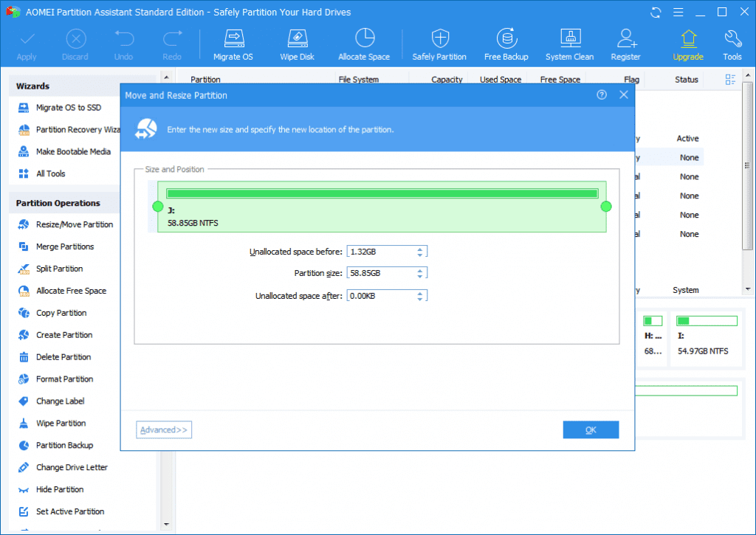Viewport: 756px width, 535px height.
Task: Open the Free Backup tool
Action: pyautogui.click(x=506, y=44)
